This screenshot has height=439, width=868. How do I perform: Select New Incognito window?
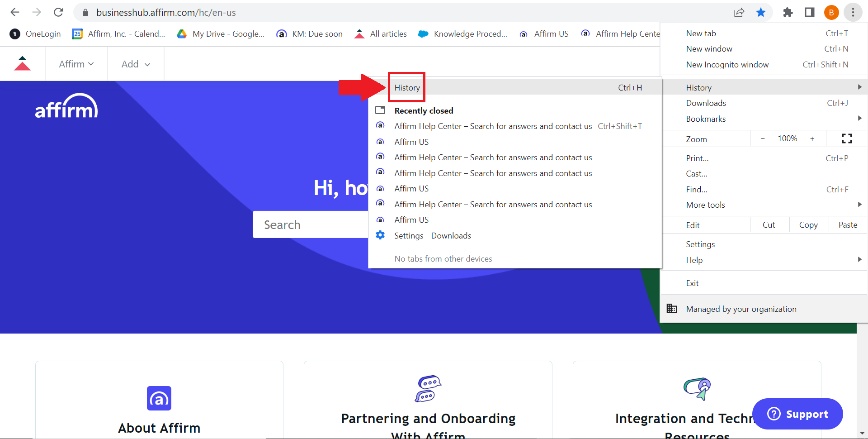point(764,64)
